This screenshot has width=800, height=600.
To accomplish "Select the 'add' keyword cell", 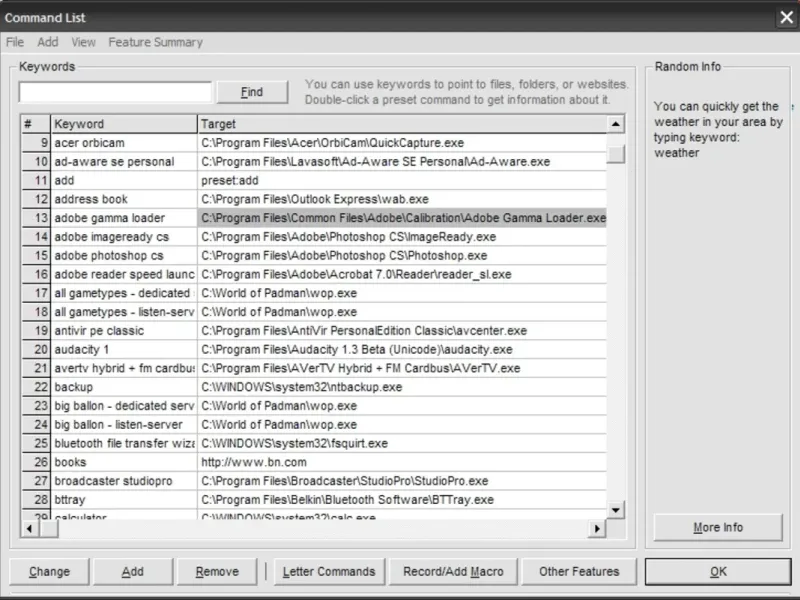I will 124,181.
